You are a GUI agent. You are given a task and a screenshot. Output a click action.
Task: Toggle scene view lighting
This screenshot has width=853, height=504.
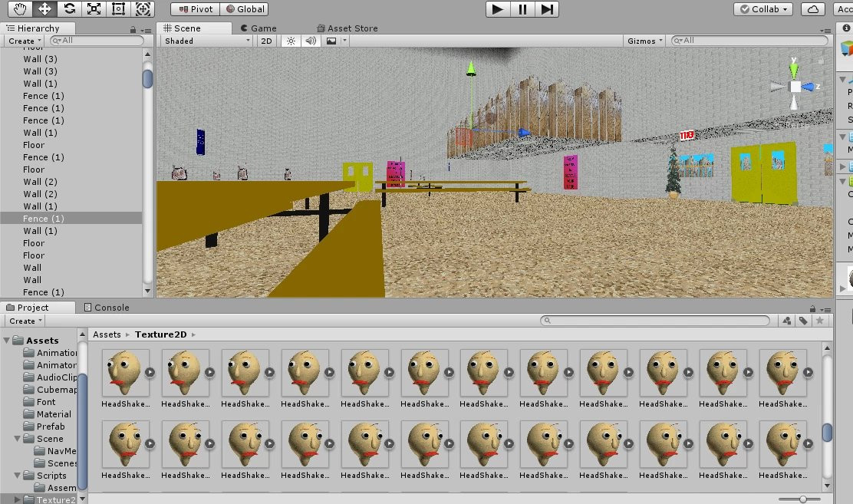(x=290, y=40)
